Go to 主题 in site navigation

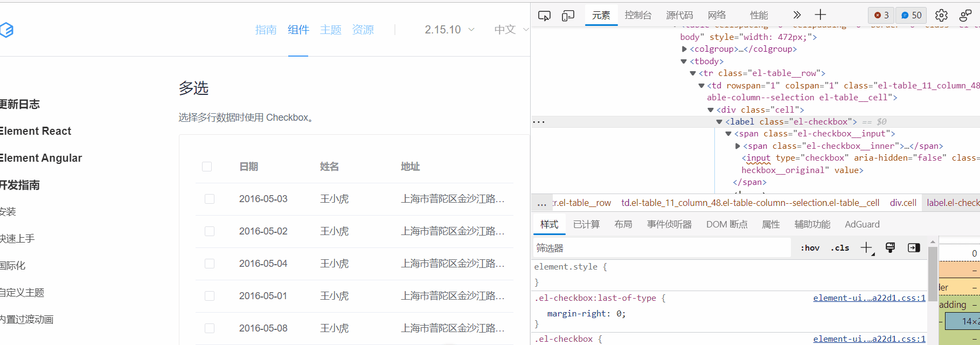click(x=330, y=30)
